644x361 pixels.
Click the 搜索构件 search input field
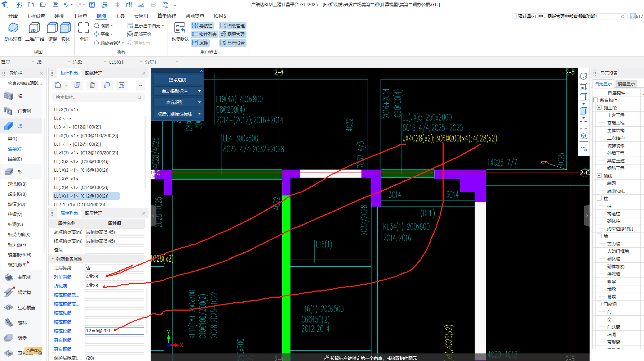tap(98, 98)
